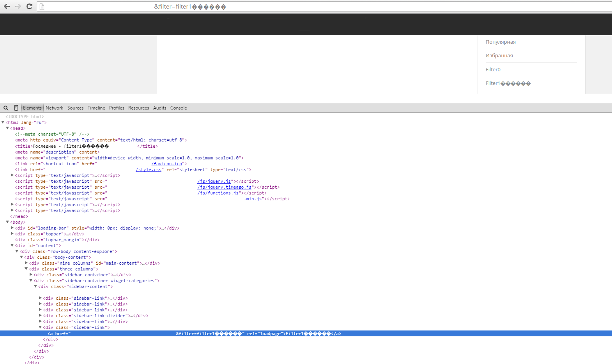Select the closing /head tag row
Viewport: 612px width, 364px height.
19,216
